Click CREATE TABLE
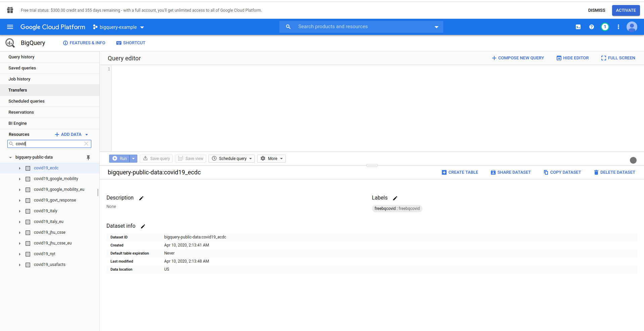This screenshot has width=644, height=331. [x=460, y=172]
